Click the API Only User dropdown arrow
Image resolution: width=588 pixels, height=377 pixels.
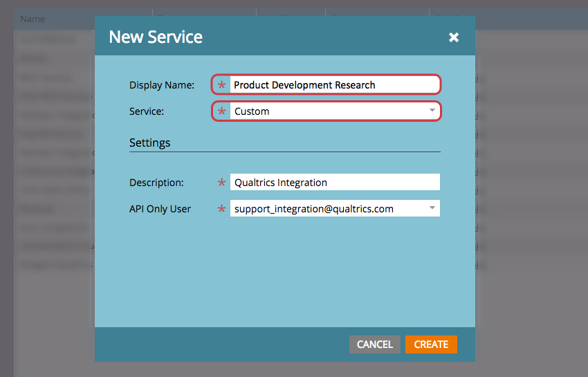tap(432, 208)
